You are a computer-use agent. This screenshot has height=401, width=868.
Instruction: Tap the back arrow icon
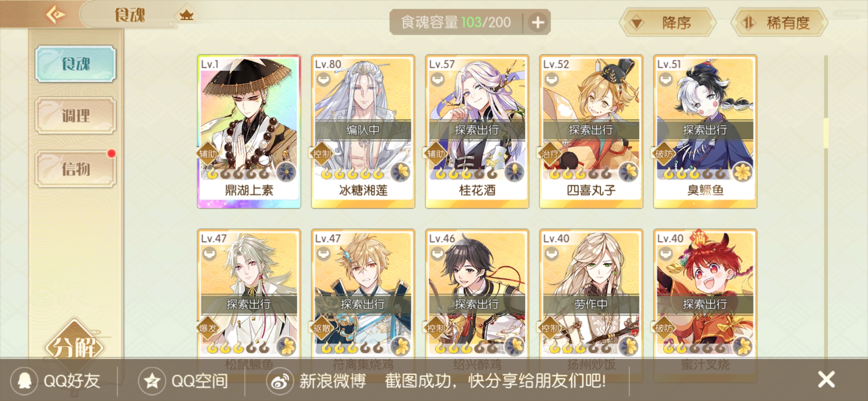pyautogui.click(x=56, y=15)
